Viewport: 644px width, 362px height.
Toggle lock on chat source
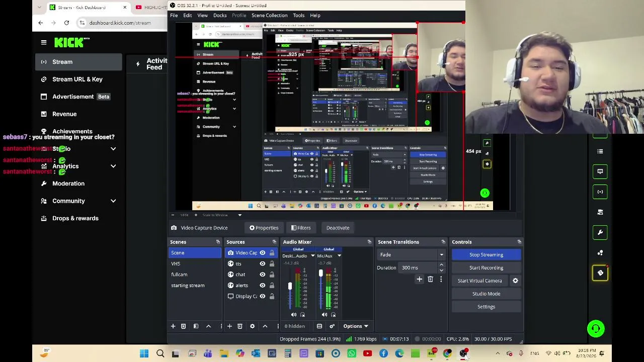272,275
